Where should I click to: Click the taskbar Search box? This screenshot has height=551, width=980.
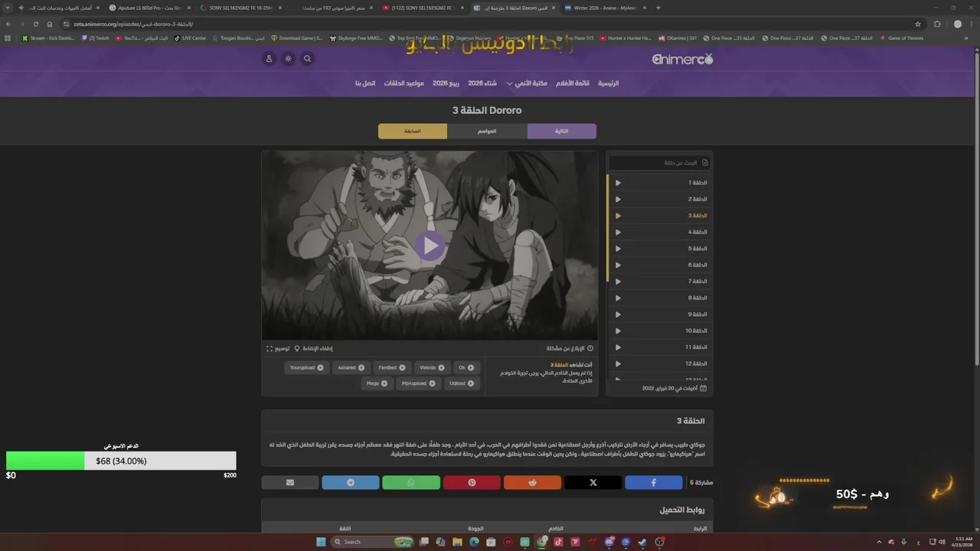click(x=374, y=542)
